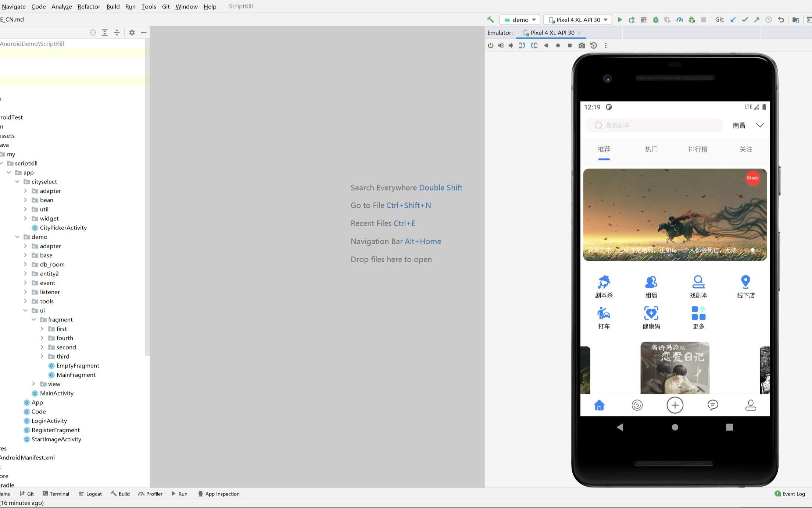Image resolution: width=812 pixels, height=508 pixels.
Task: Open the Pixel 4 XL API 30 device selector
Action: click(577, 19)
